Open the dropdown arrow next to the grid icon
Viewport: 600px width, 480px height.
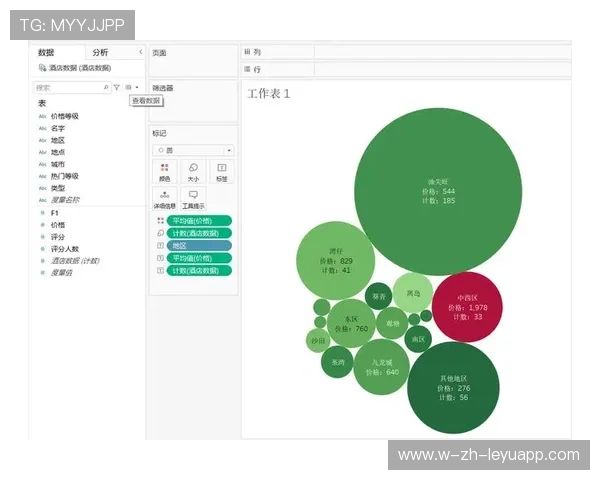pyautogui.click(x=137, y=88)
